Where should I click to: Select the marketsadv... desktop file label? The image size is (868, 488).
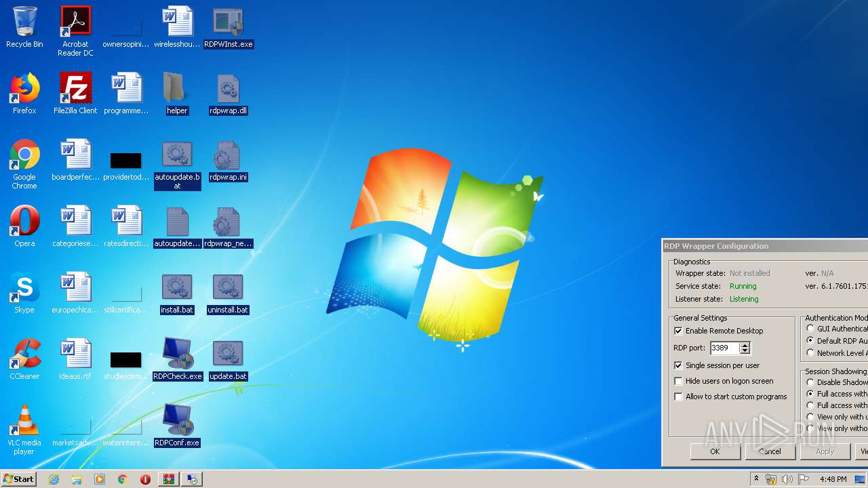click(75, 443)
